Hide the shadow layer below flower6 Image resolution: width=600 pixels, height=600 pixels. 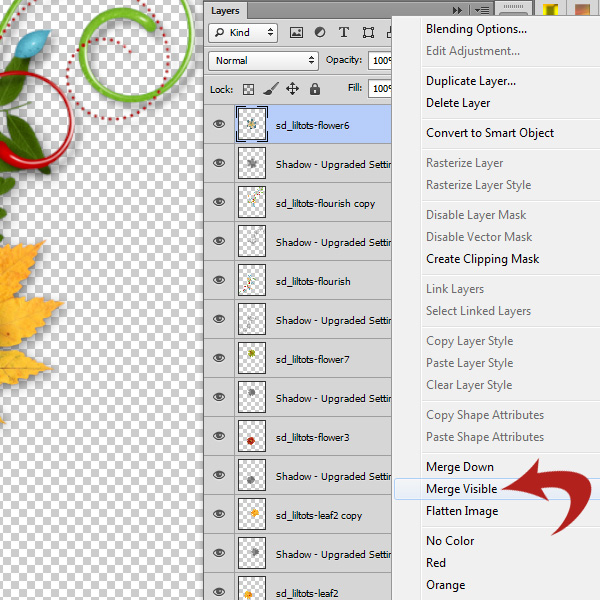click(x=219, y=163)
